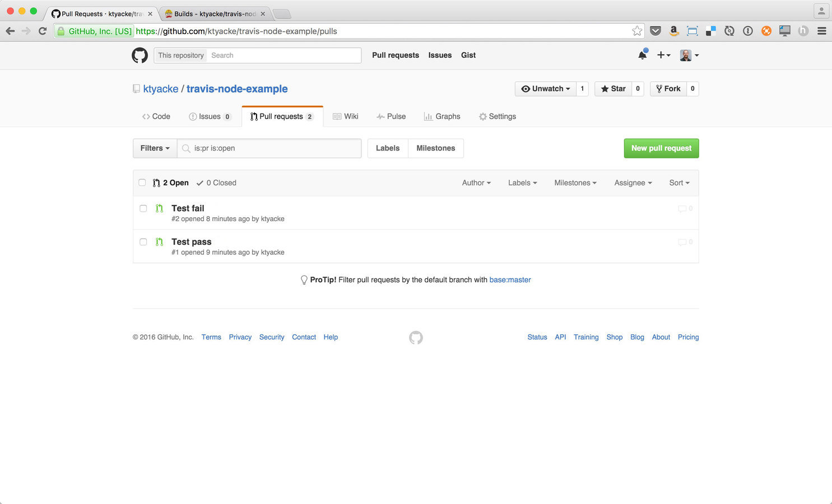
Task: Click the comment count icon for Test pass
Action: coord(685,242)
